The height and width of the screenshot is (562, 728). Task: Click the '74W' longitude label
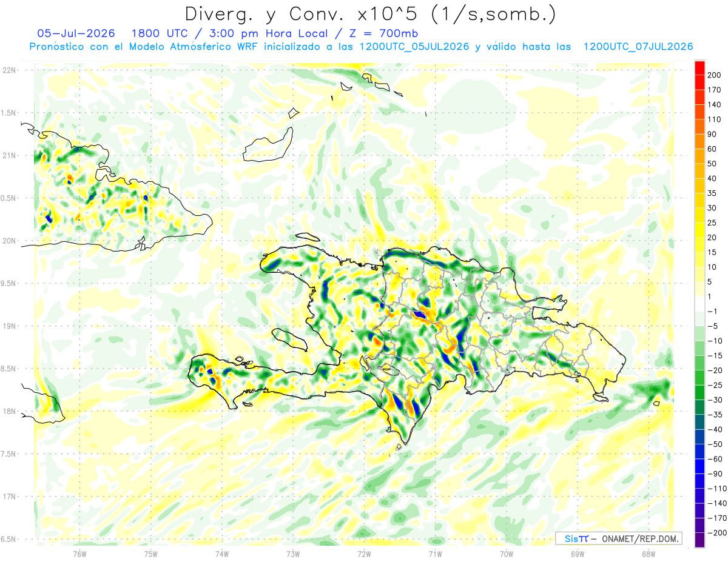point(221,554)
